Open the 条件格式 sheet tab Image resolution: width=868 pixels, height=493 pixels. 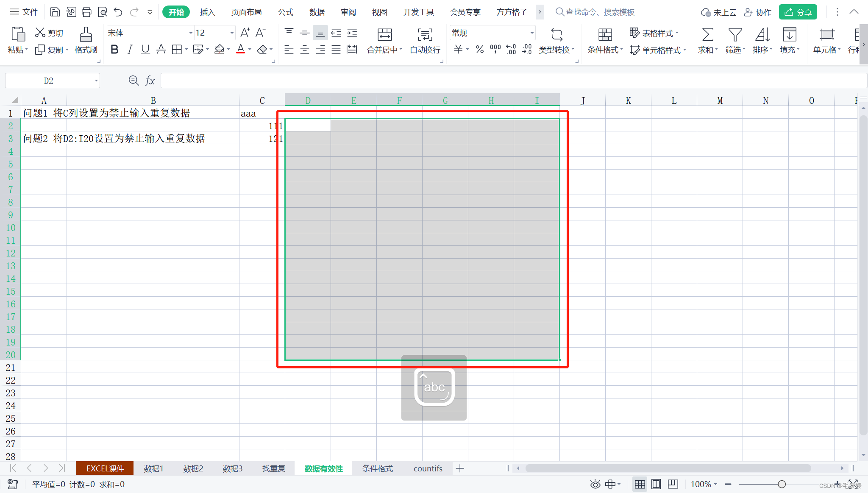377,468
